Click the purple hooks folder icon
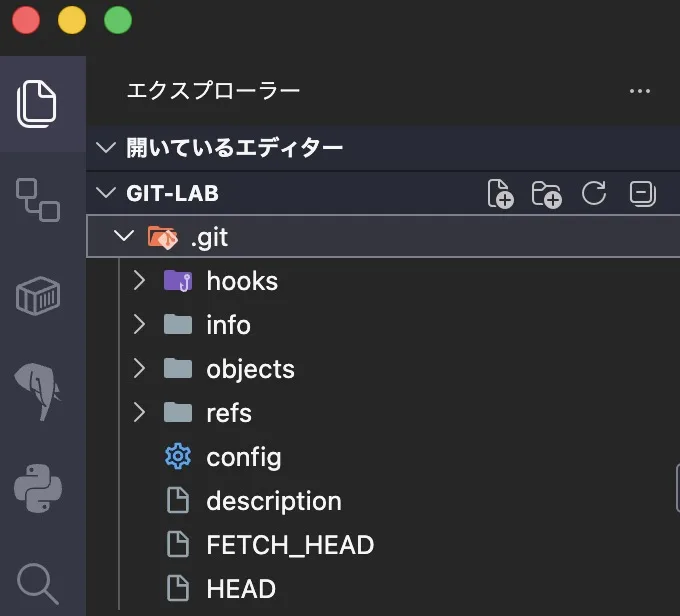This screenshot has width=680, height=616. (x=178, y=281)
